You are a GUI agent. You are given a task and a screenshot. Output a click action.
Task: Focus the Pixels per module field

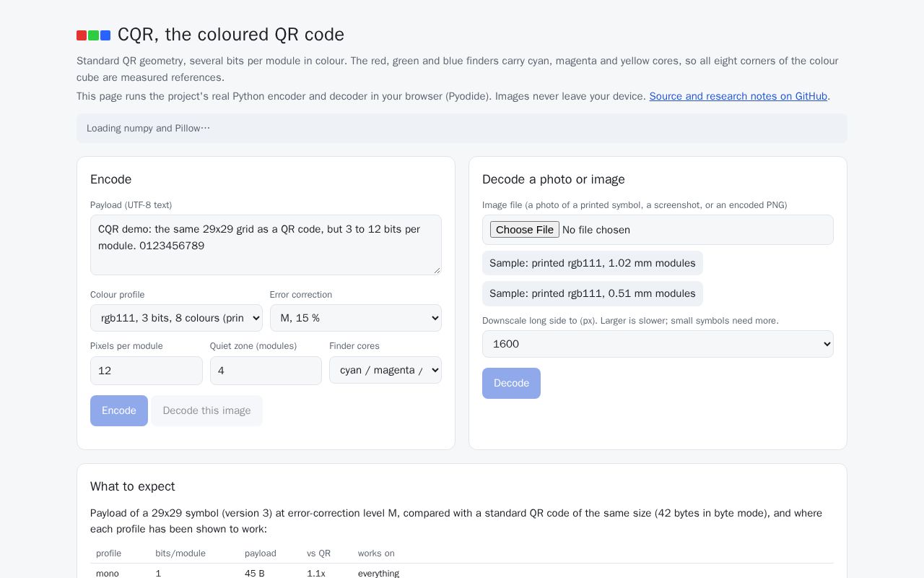(x=147, y=371)
